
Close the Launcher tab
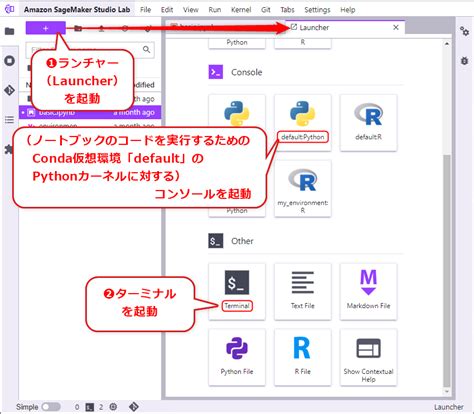pyautogui.click(x=396, y=27)
